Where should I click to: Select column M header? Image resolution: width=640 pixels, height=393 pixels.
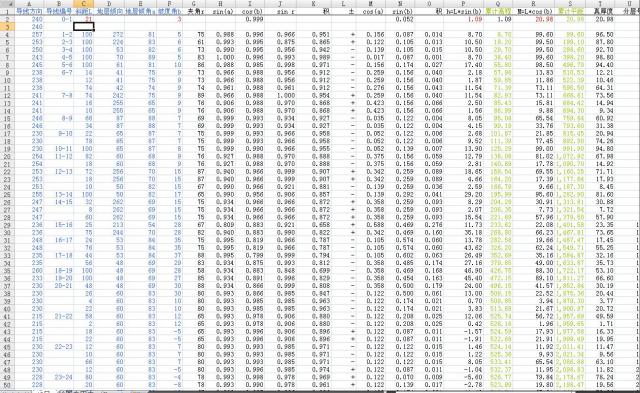371,4
